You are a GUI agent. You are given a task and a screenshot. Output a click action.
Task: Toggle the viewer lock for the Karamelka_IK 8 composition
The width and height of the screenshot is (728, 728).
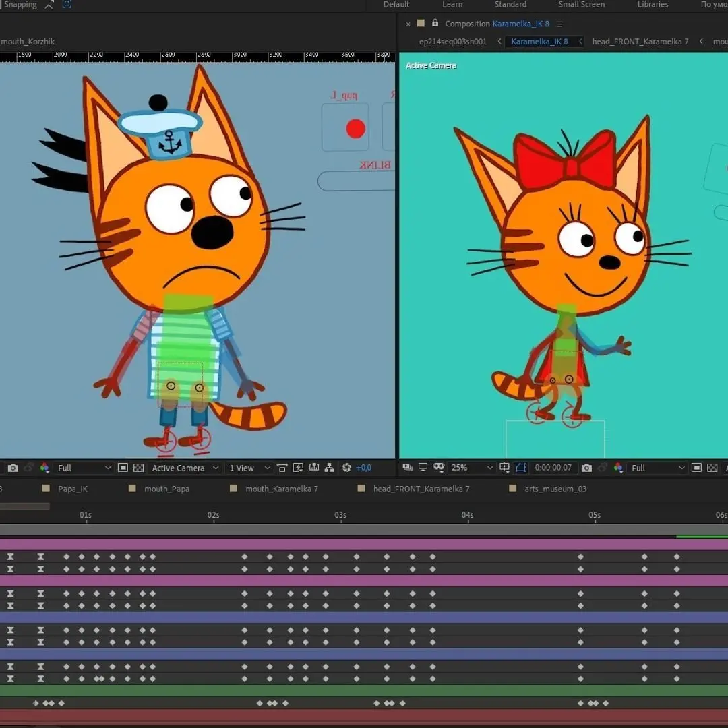coord(435,24)
